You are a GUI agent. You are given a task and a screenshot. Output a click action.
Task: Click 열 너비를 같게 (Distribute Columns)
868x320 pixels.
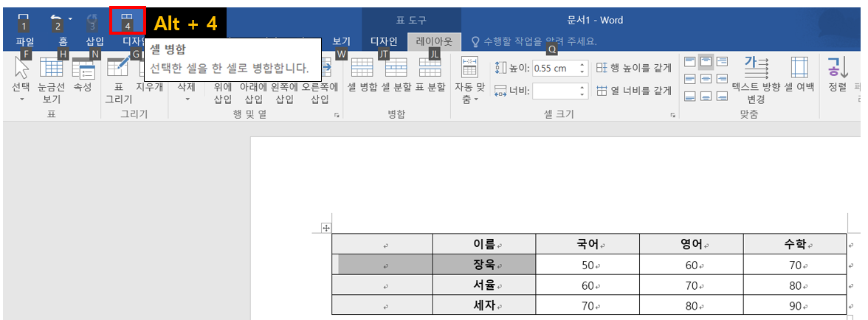635,91
